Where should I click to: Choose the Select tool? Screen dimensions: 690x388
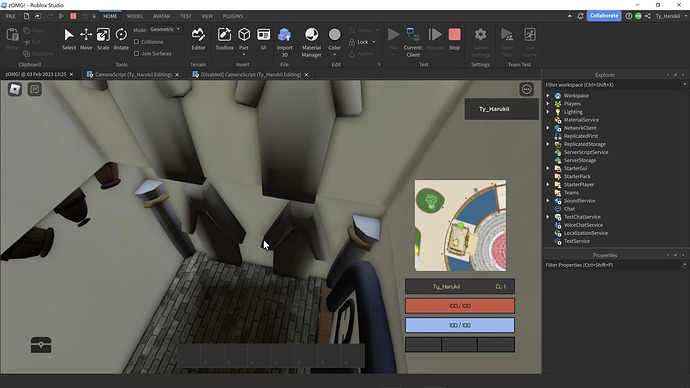[69, 39]
